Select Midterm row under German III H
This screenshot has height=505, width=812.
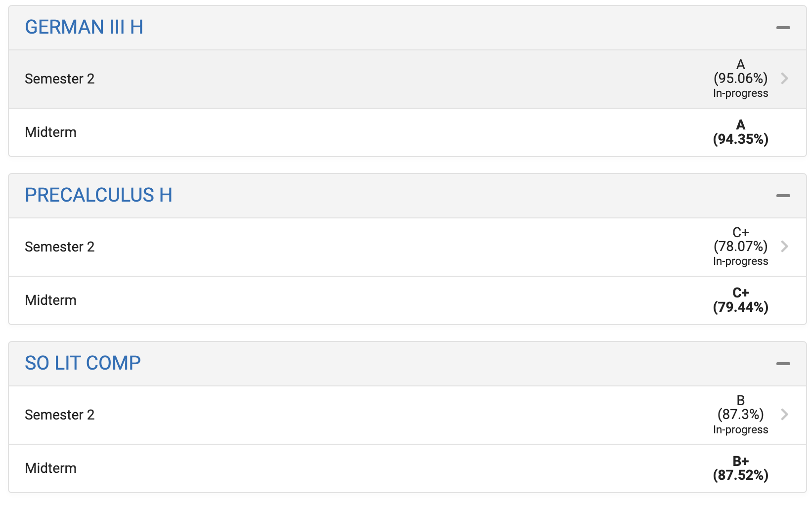(x=407, y=132)
